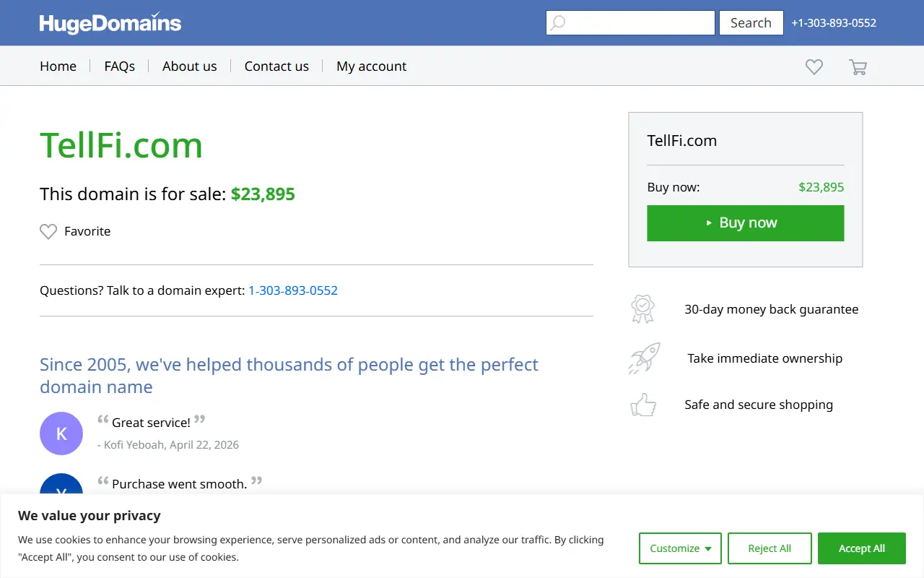Screen dimensions: 924x578
Task: Click the purple K reviewer avatar
Action: (61, 433)
